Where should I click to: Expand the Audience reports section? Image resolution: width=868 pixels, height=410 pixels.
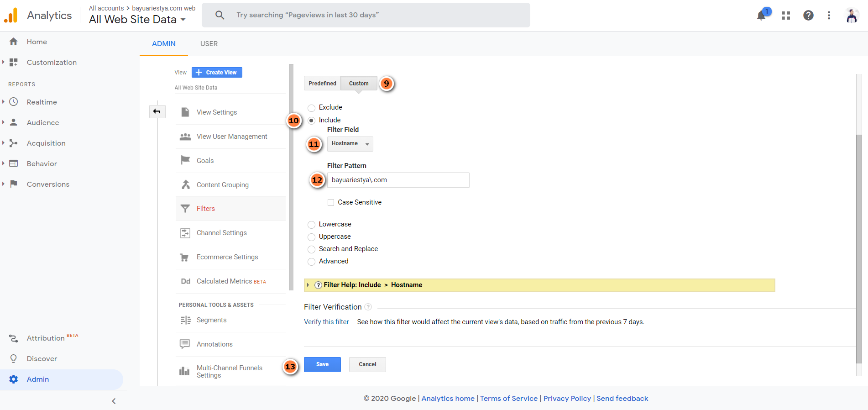(3, 122)
